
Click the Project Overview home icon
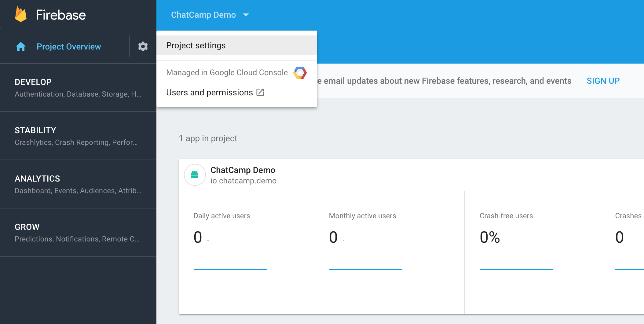coord(21,46)
